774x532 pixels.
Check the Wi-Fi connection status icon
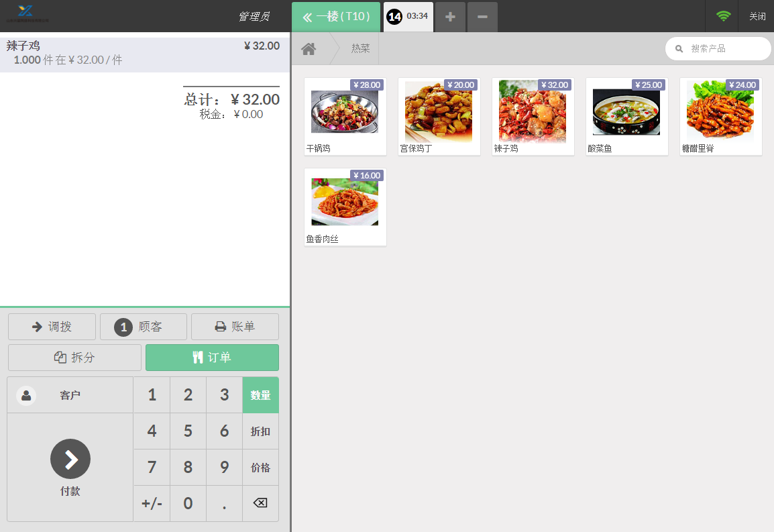[x=723, y=17]
